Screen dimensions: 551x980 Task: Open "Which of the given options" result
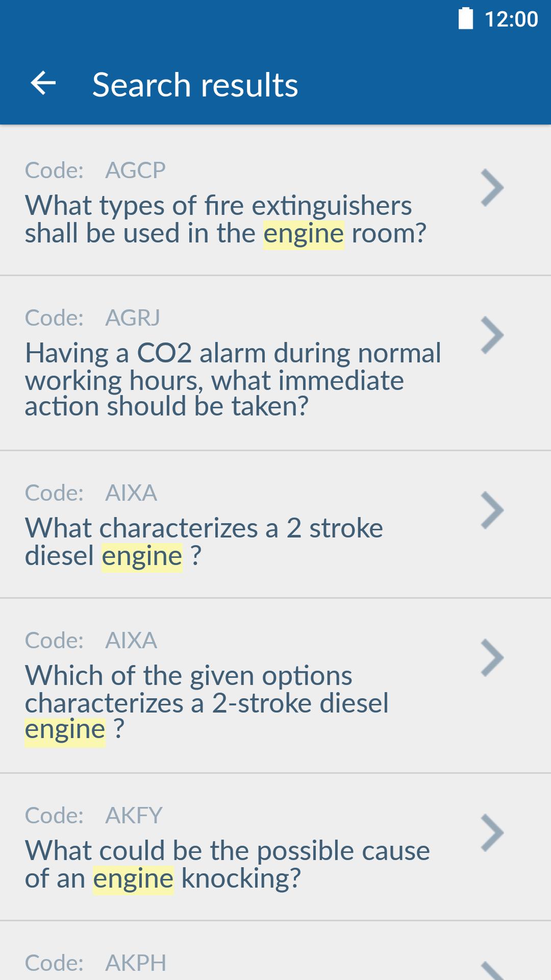pos(207,702)
